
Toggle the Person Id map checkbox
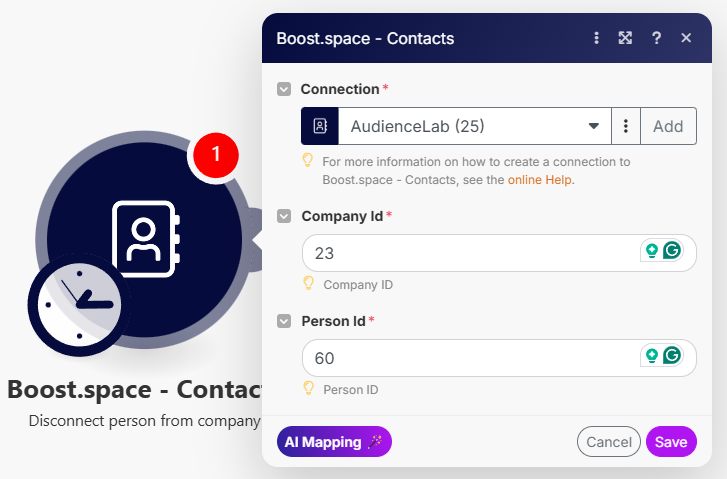point(285,321)
